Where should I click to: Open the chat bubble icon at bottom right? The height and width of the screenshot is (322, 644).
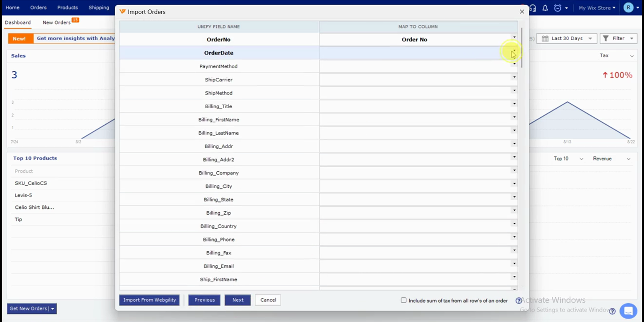[x=628, y=311]
